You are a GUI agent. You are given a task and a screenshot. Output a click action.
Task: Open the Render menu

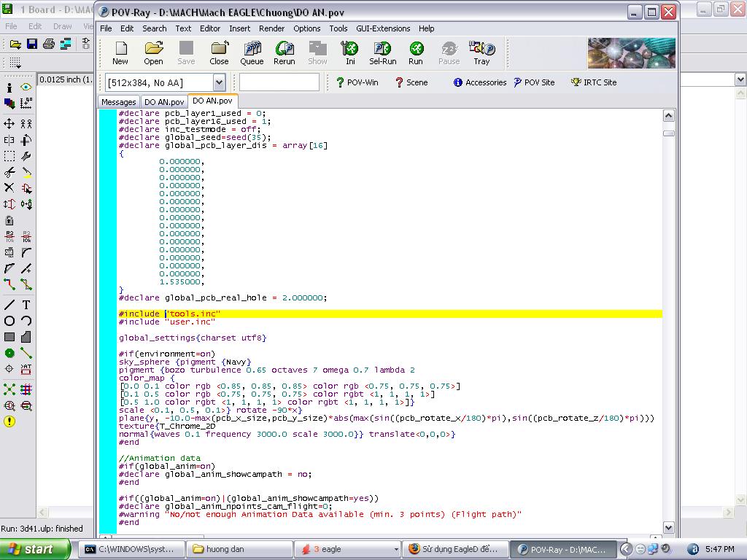pos(272,28)
